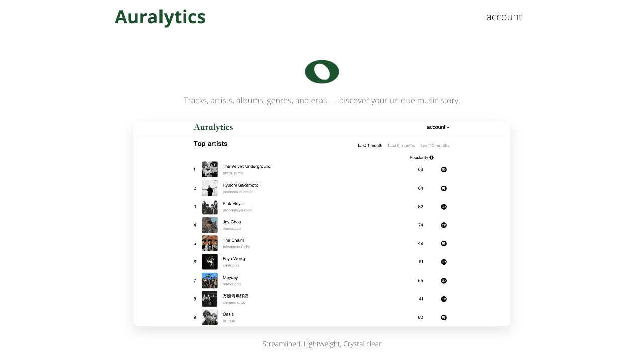Click the Mayday artist thumbnail
The height and width of the screenshot is (362, 644).
tap(210, 280)
